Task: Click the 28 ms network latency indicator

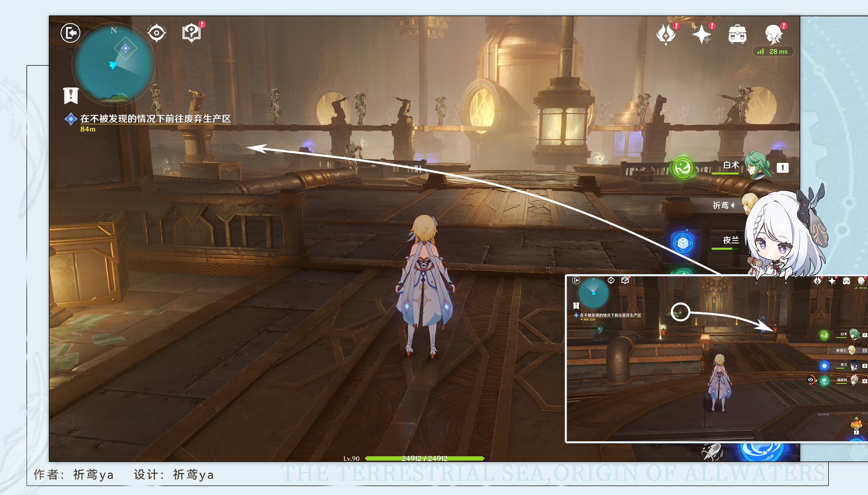Action: 773,52
